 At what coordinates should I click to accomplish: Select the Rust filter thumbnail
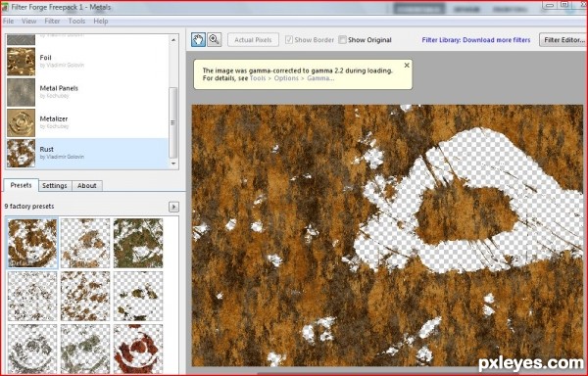coord(21,154)
